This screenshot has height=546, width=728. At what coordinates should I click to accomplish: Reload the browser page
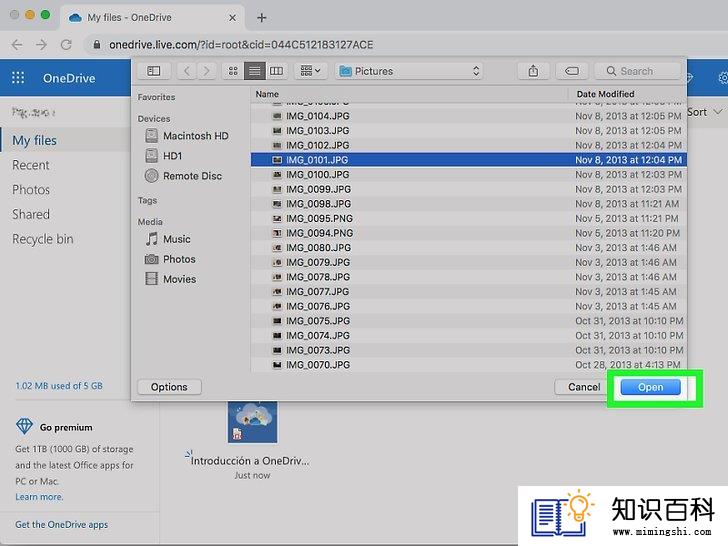pos(66,45)
